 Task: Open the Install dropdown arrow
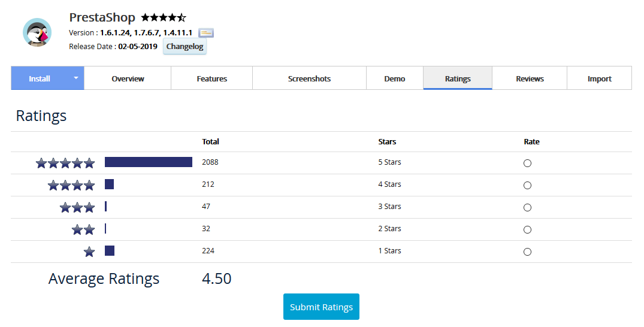(x=76, y=78)
